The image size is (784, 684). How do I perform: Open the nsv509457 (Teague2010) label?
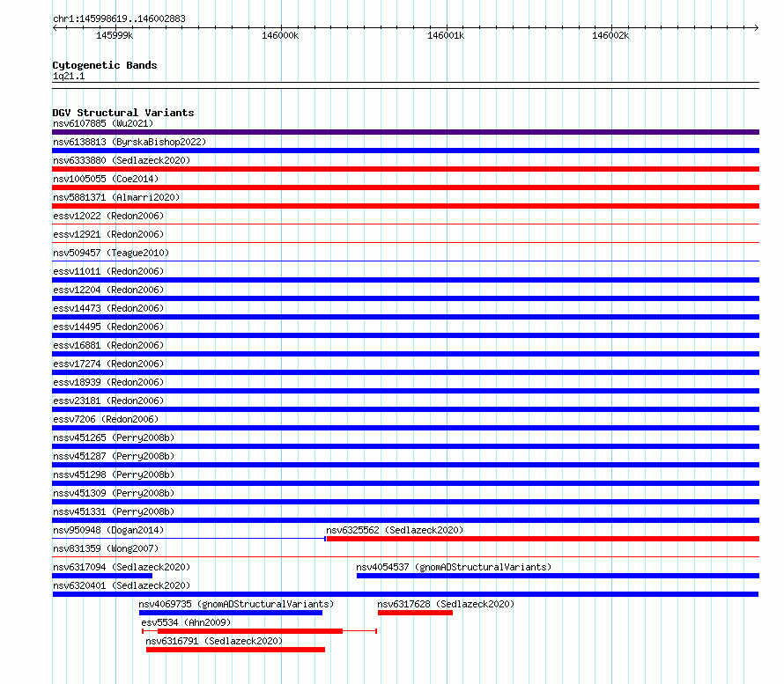click(x=111, y=253)
